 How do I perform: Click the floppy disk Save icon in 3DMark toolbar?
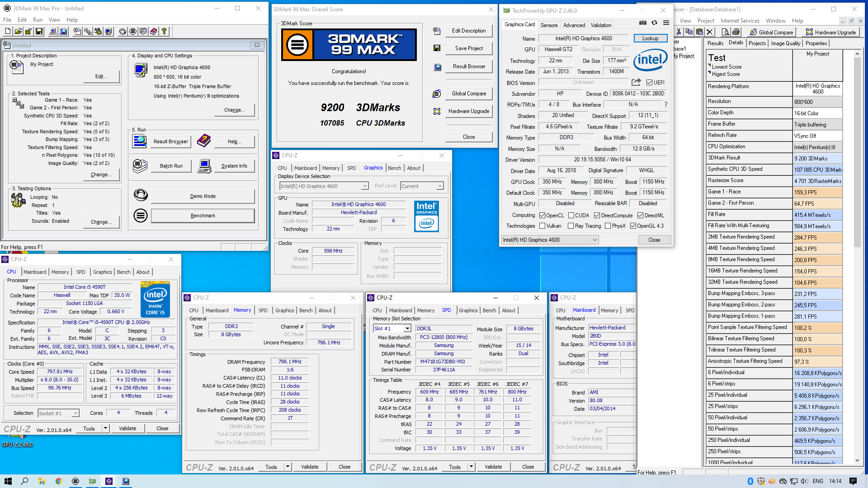coord(39,31)
